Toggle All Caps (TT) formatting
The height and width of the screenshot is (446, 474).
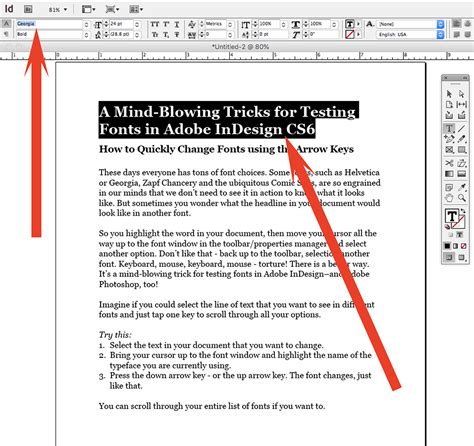pyautogui.click(x=155, y=24)
